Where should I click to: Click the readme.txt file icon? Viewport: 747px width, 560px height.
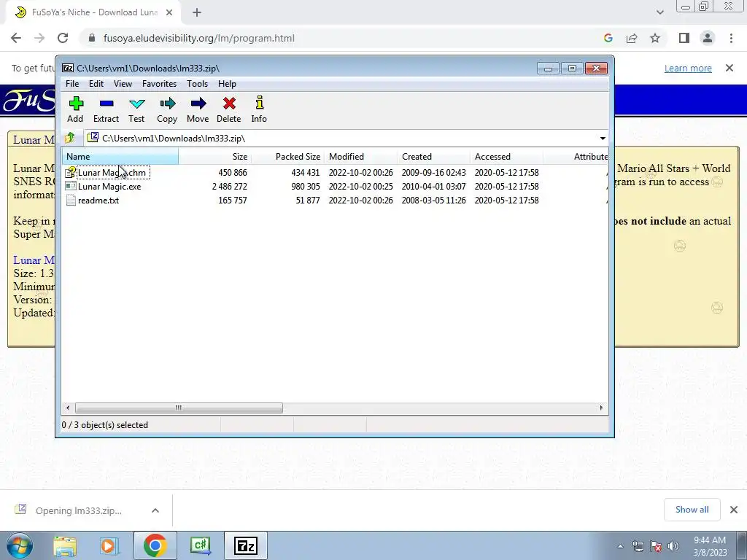pos(71,200)
